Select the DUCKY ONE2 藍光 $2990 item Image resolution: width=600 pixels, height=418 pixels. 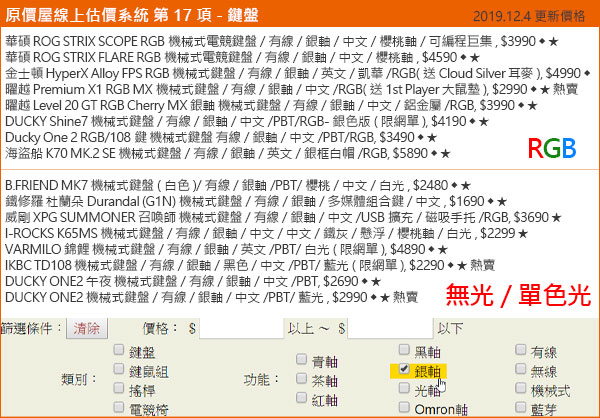212,297
